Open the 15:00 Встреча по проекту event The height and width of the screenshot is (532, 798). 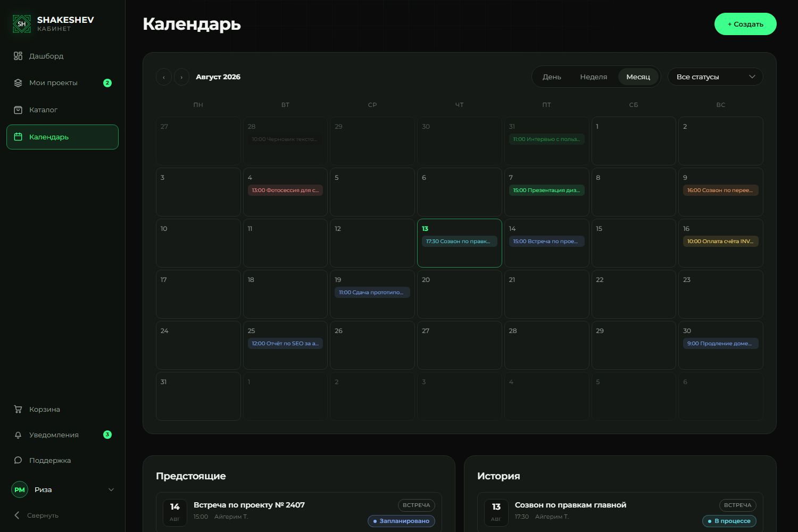tap(546, 242)
